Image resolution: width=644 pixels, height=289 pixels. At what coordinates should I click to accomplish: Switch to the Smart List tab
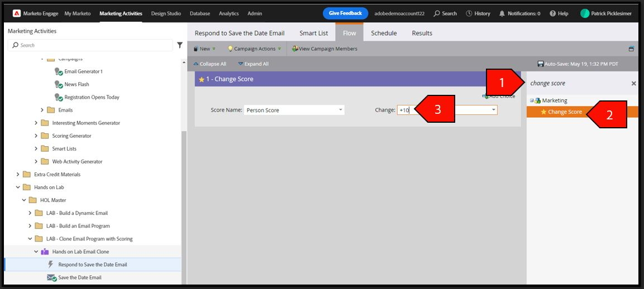point(314,33)
